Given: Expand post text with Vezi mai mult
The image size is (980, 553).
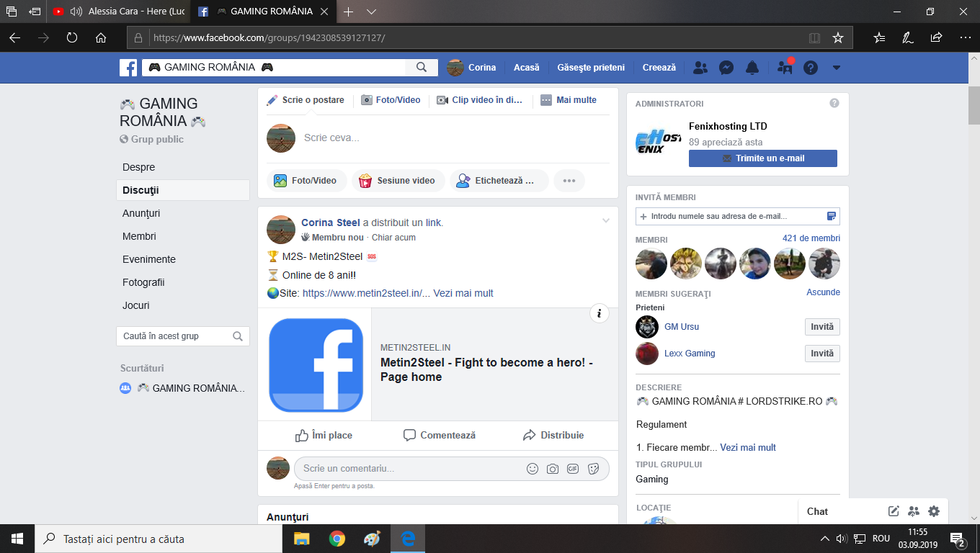Looking at the screenshot, I should point(463,293).
